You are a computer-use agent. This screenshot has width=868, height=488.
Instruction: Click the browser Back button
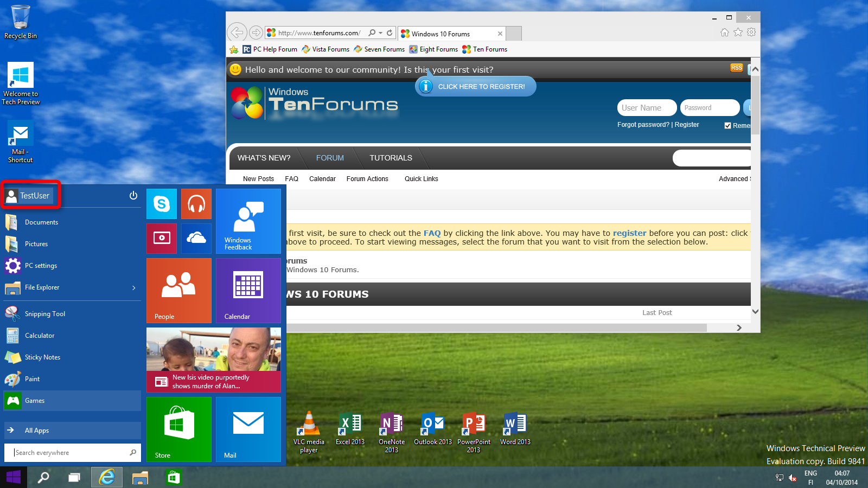click(237, 33)
